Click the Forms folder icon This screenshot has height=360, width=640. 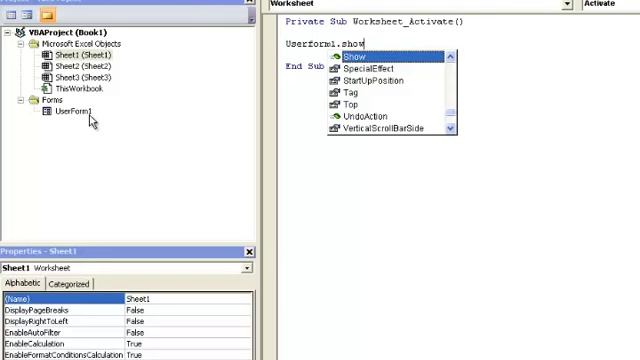[x=34, y=100]
